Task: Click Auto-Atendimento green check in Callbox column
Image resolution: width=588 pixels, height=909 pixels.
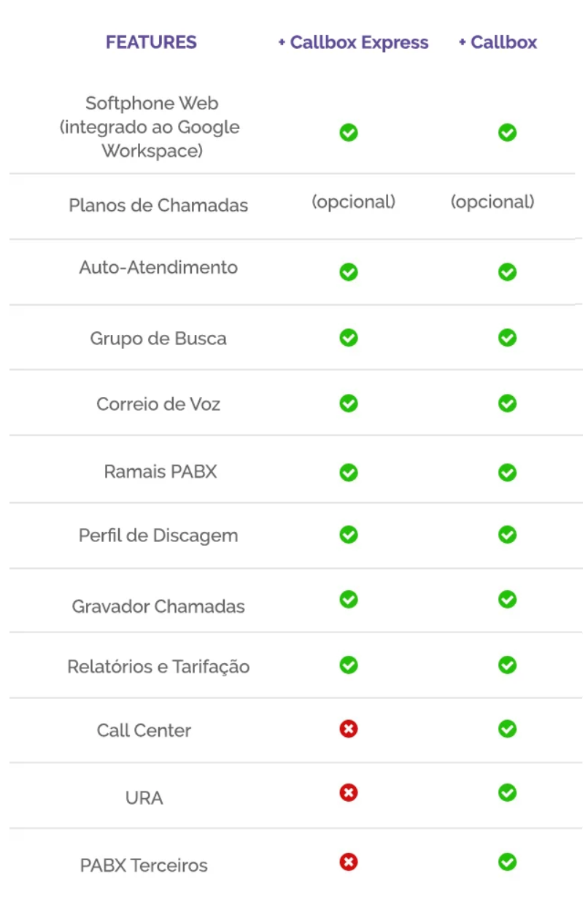Action: (507, 272)
